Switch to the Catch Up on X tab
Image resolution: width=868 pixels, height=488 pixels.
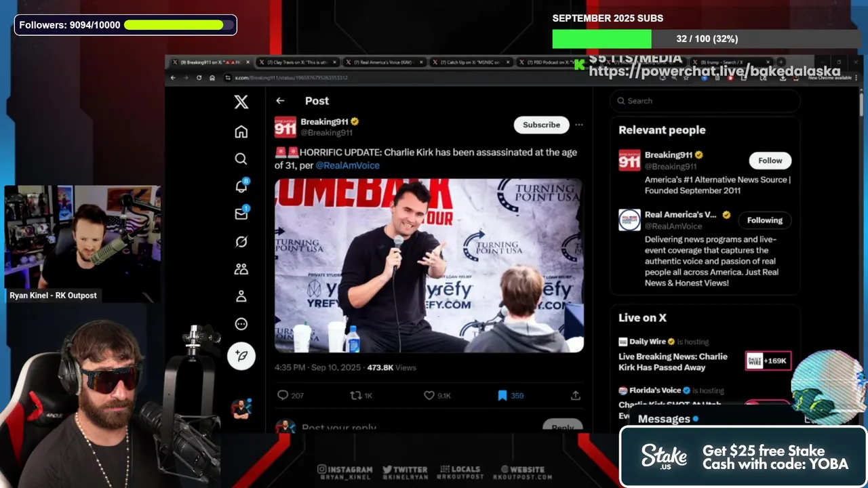coord(470,62)
